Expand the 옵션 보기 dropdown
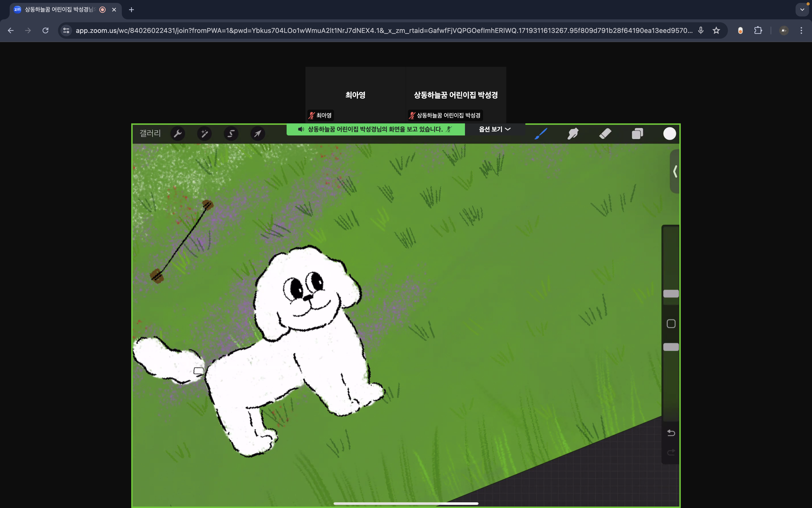The height and width of the screenshot is (508, 812). 495,129
